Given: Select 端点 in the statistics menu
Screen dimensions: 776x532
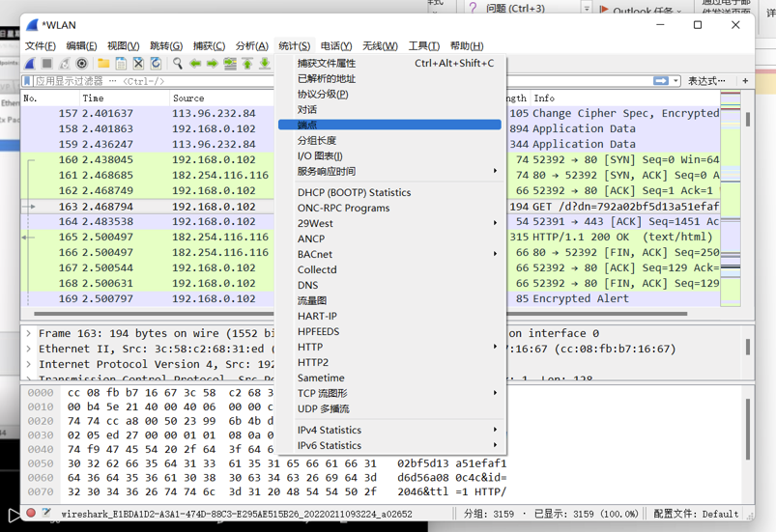Looking at the screenshot, I should pos(390,125).
